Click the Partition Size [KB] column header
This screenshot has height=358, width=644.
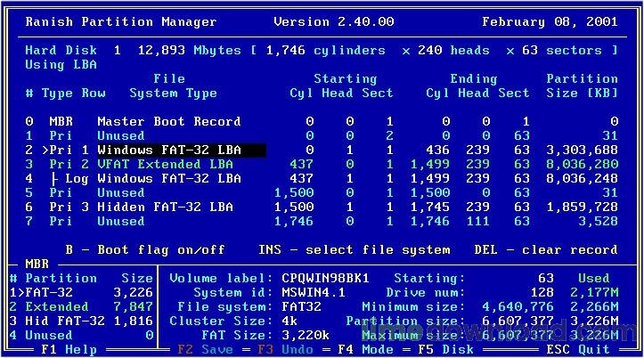583,85
